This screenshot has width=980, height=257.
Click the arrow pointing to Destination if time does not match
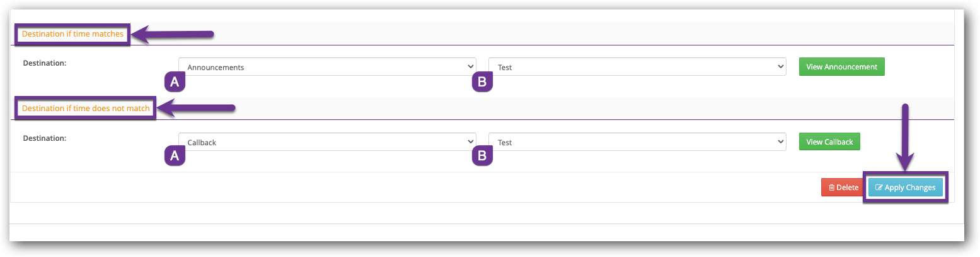point(196,109)
